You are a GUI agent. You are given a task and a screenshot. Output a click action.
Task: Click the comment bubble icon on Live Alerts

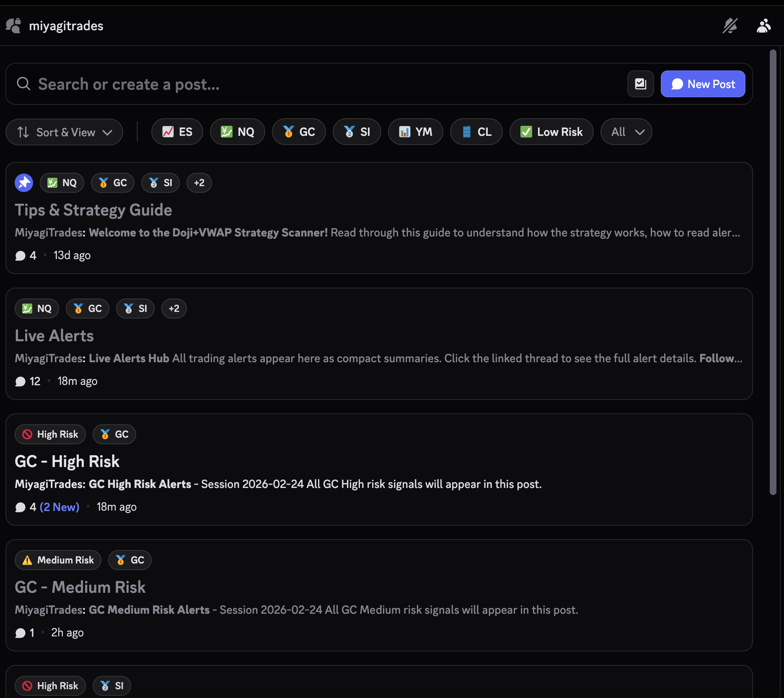tap(20, 381)
